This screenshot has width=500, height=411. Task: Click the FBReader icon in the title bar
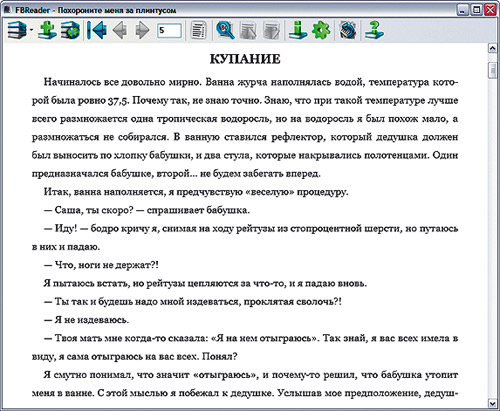coord(7,10)
